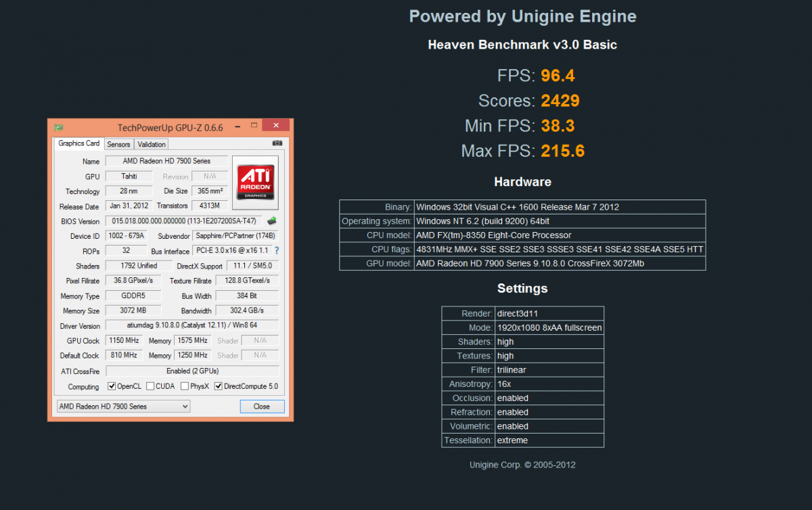This screenshot has width=812, height=510.
Task: Click the Pixel Fillrate value 36.8 GPixel/s
Action: tap(133, 281)
